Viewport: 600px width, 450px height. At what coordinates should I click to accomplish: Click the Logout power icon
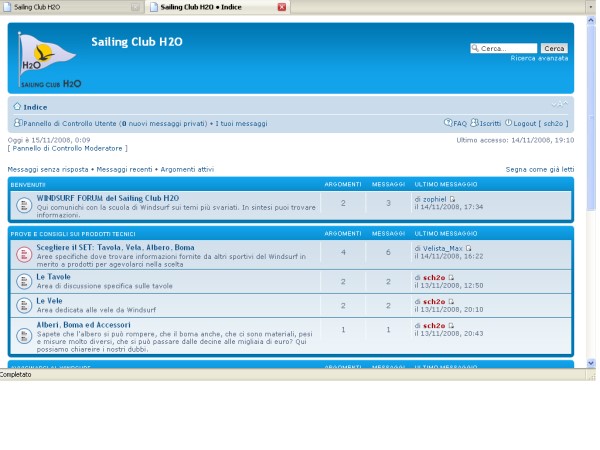509,123
